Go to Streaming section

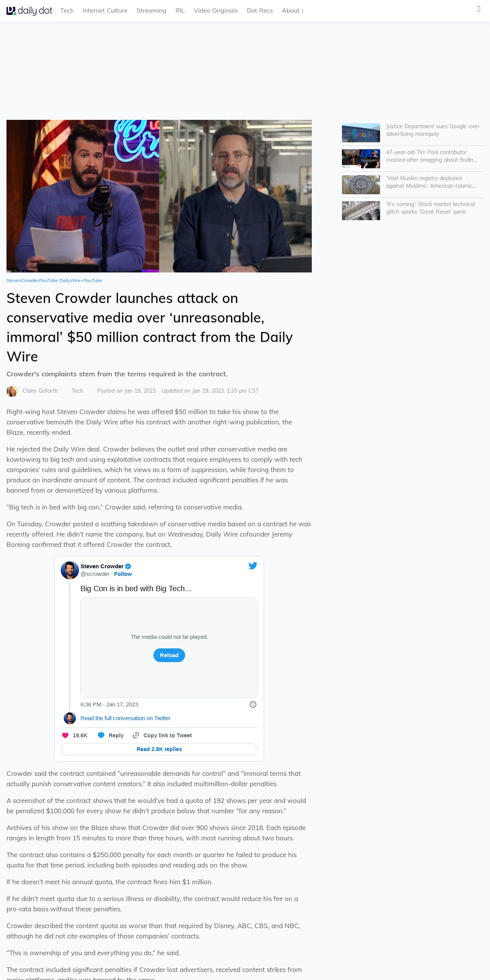pyautogui.click(x=152, y=11)
